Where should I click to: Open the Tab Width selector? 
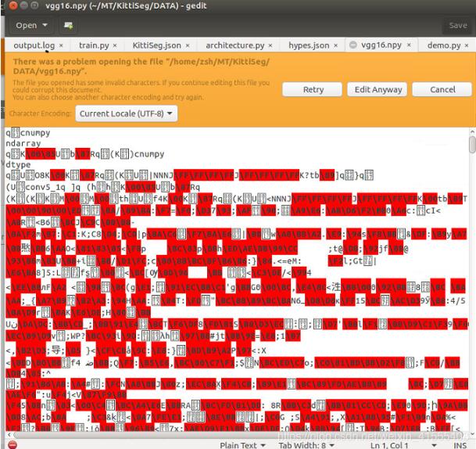[x=306, y=445]
